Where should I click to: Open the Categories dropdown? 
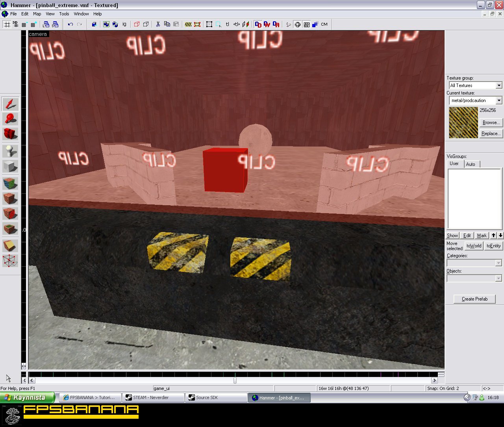[x=474, y=263]
